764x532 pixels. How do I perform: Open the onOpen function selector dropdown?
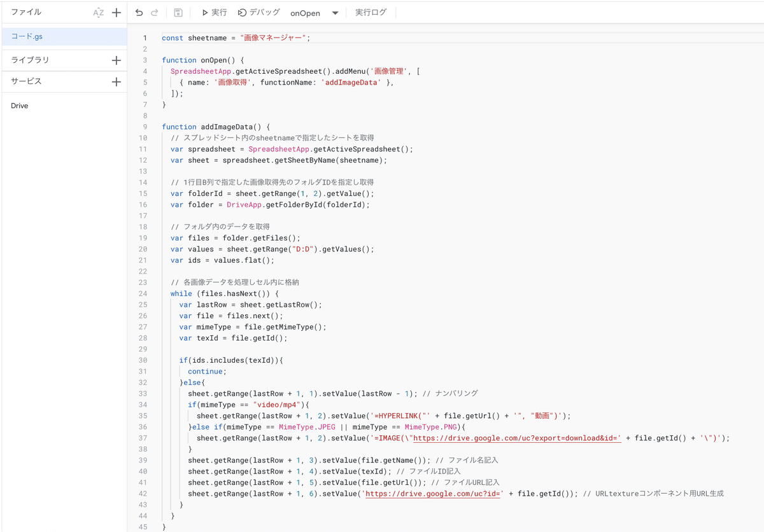click(x=315, y=13)
